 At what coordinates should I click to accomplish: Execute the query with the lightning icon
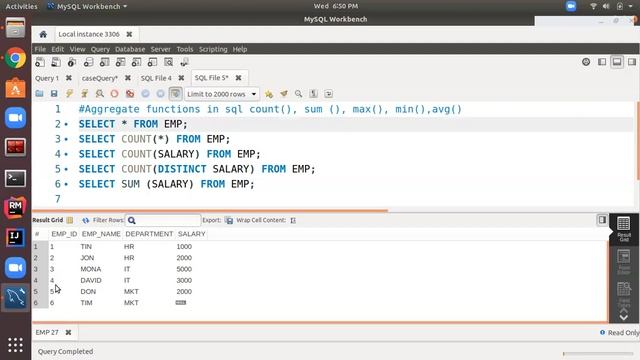point(69,94)
